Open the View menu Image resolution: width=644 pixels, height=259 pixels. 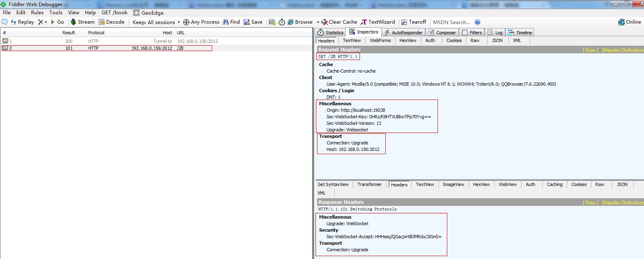74,13
